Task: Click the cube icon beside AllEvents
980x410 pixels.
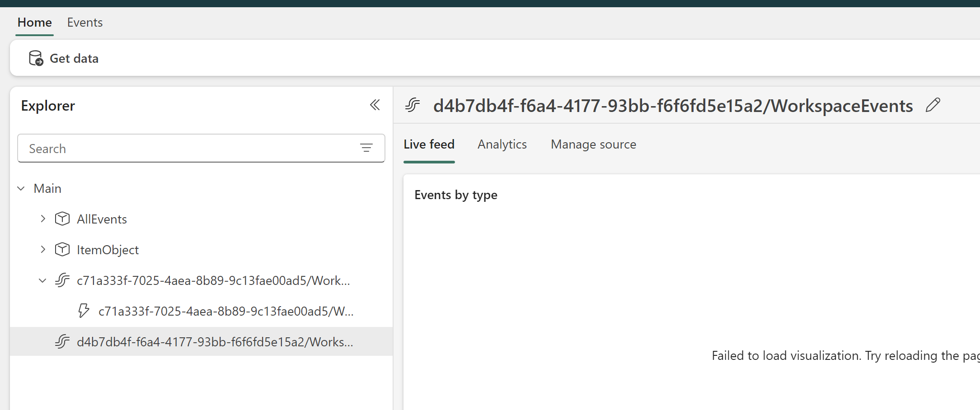Action: click(62, 219)
